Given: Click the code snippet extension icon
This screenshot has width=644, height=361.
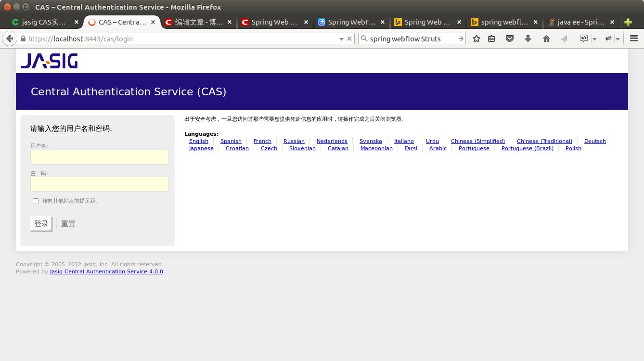Looking at the screenshot, I should click(583, 39).
